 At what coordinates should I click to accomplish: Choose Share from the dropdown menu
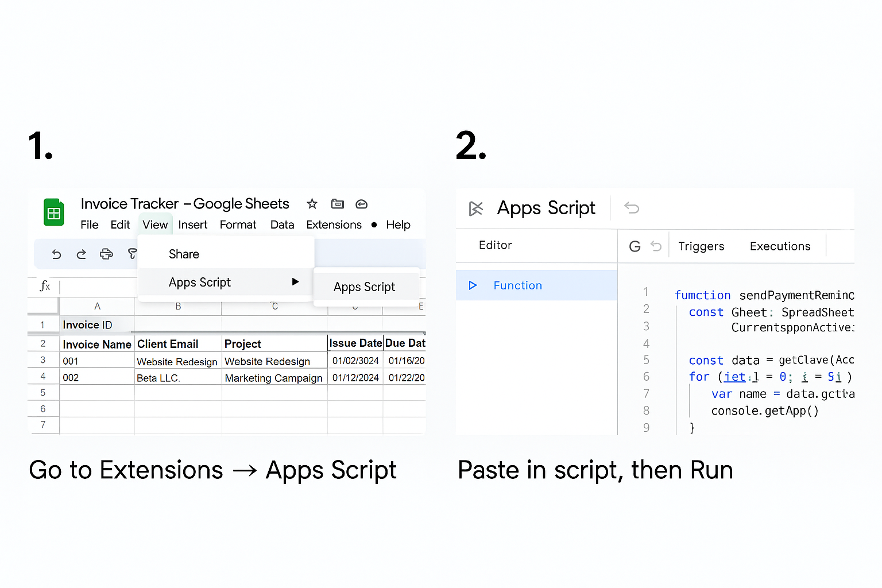[184, 254]
